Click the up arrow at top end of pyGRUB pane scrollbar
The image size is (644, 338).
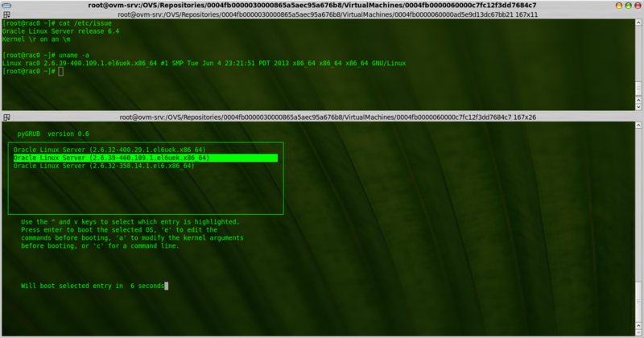[638, 125]
